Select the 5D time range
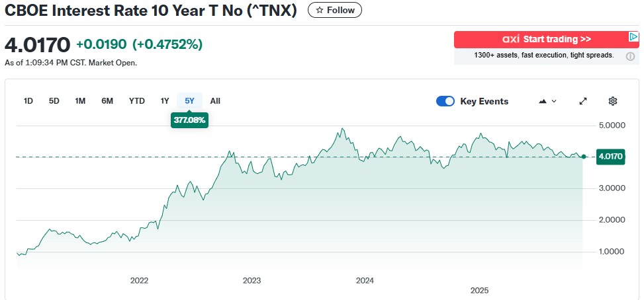 click(x=54, y=101)
